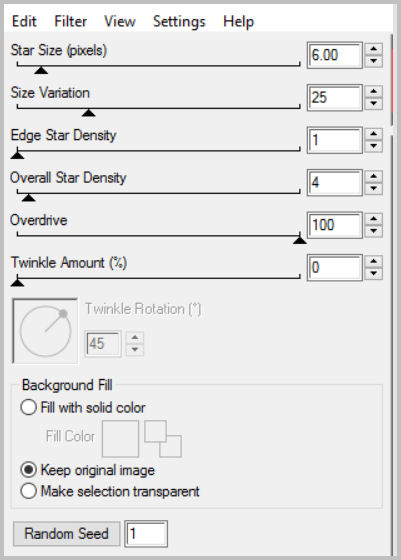This screenshot has width=401, height=560.
Task: Click the Random Seed value field
Action: [146, 534]
